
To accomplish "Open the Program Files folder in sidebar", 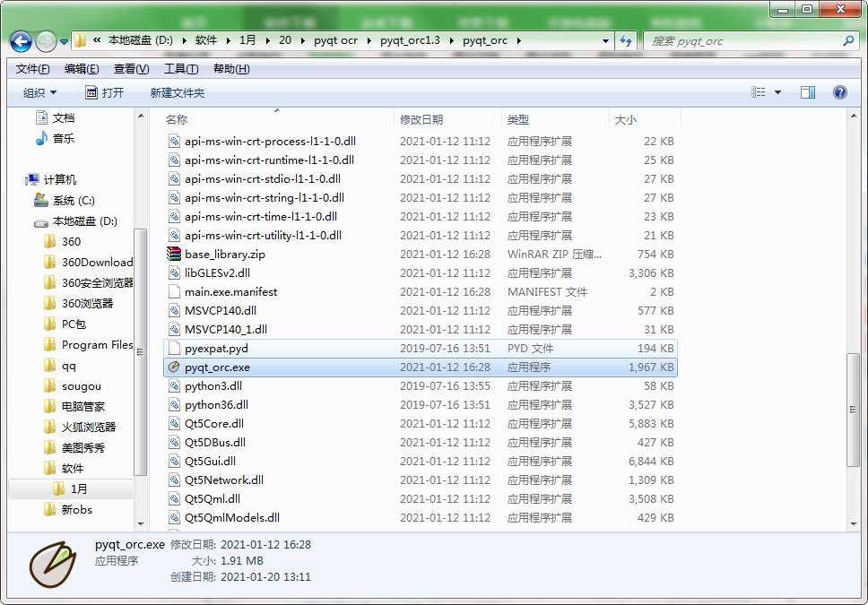I will [97, 345].
